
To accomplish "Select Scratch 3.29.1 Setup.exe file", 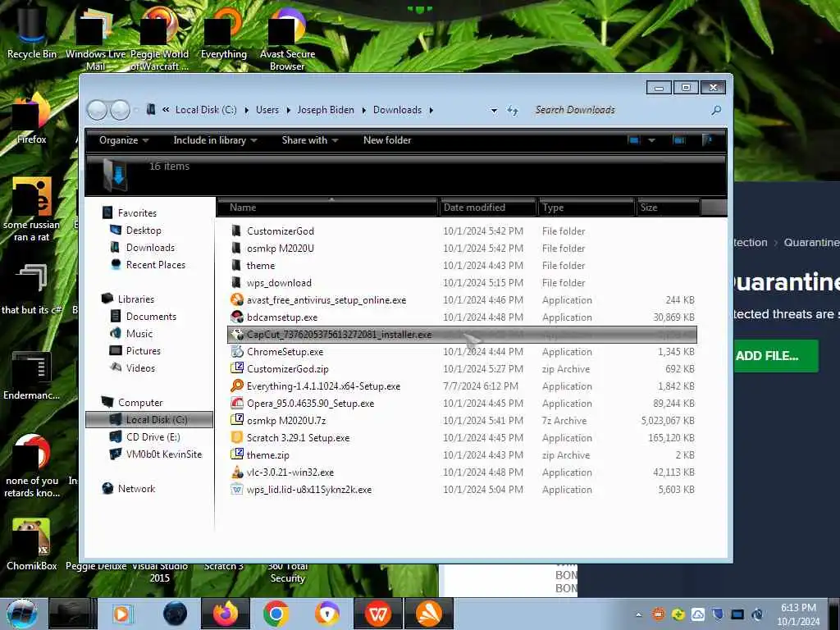I will coord(463,438).
